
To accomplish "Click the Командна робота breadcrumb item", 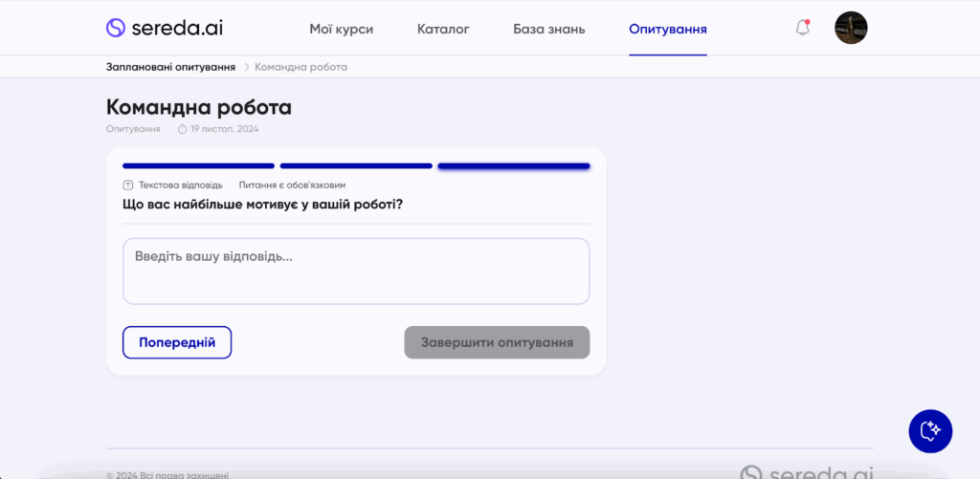I will [301, 67].
